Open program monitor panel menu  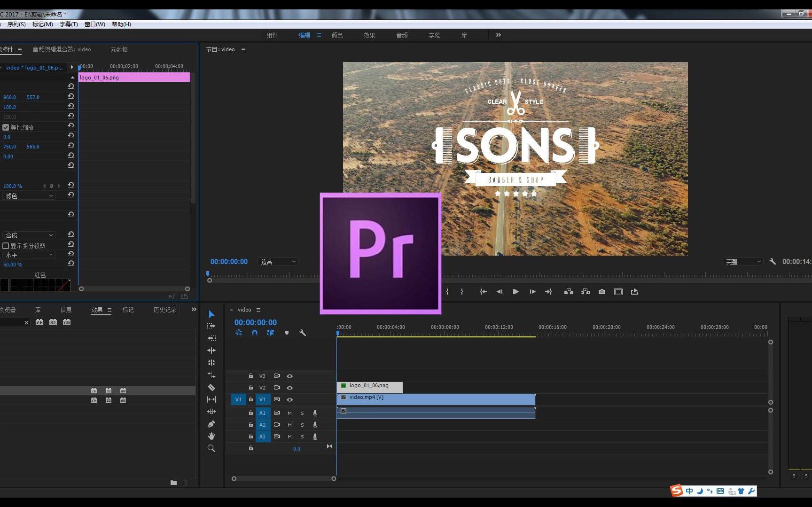243,49
